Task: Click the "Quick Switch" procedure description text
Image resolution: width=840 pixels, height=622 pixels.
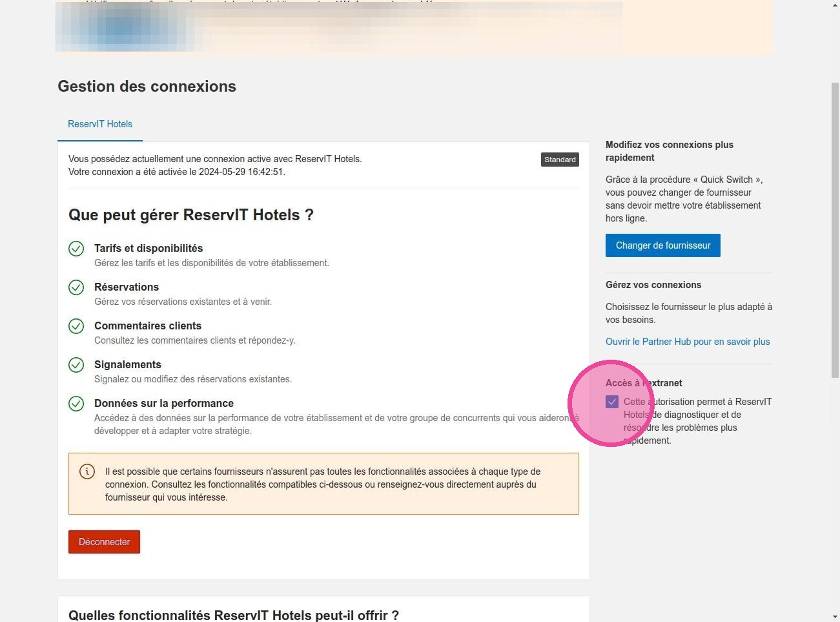Action: pos(684,199)
